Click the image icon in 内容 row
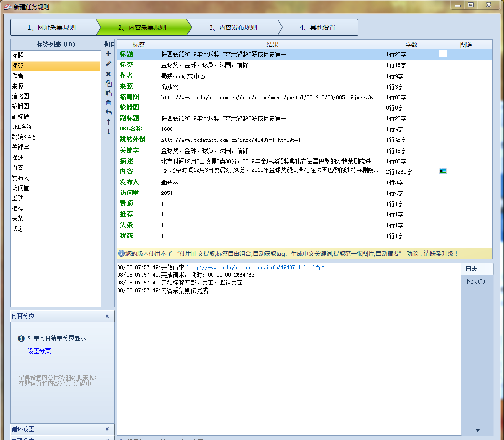 [443, 171]
